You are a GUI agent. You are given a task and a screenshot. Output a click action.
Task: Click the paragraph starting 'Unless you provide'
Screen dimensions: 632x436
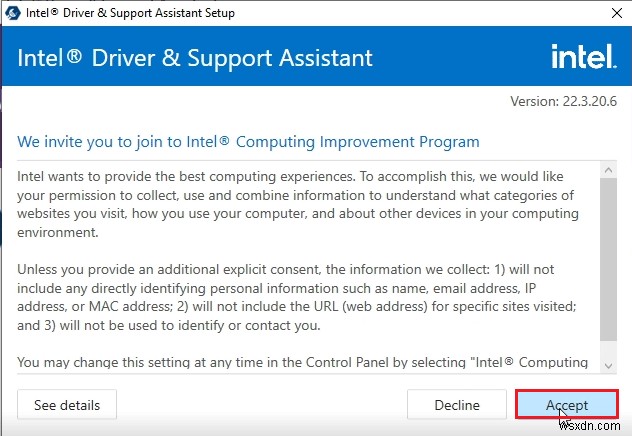(x=297, y=297)
